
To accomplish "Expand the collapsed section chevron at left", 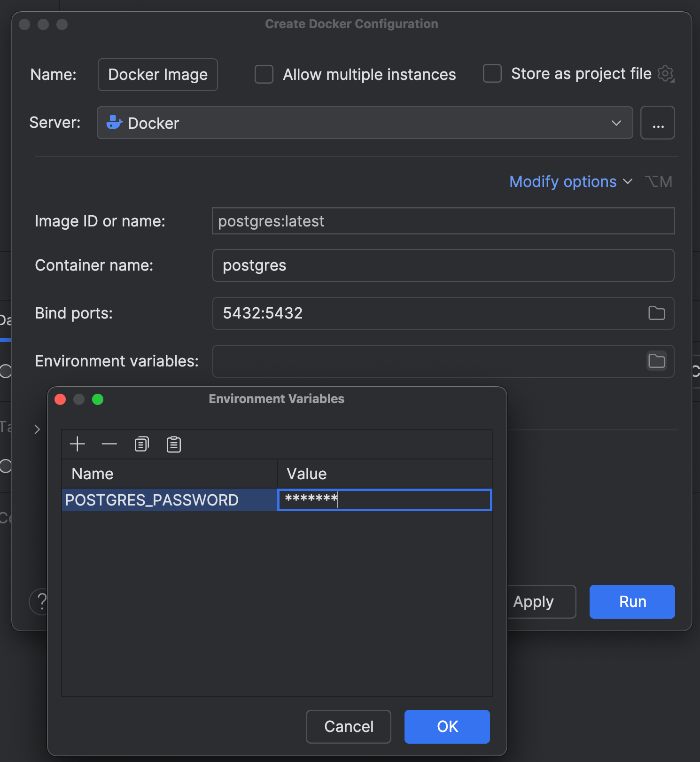I will pyautogui.click(x=37, y=429).
